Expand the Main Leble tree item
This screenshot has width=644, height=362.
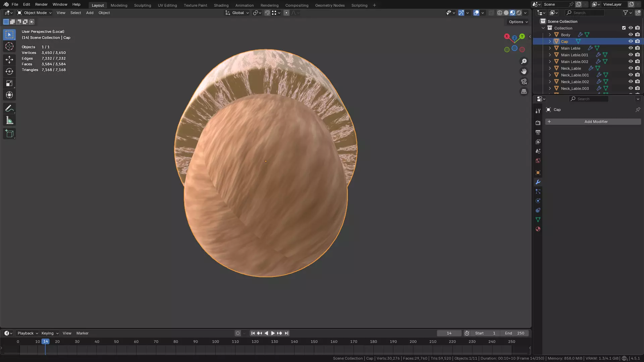coord(550,48)
